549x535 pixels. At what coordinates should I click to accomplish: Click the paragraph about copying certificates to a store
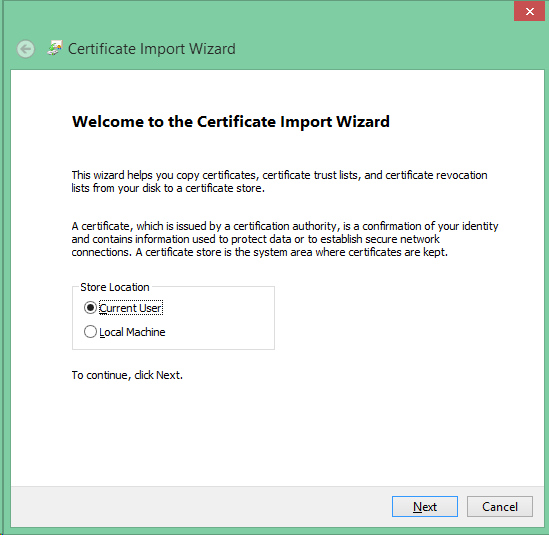tap(279, 181)
